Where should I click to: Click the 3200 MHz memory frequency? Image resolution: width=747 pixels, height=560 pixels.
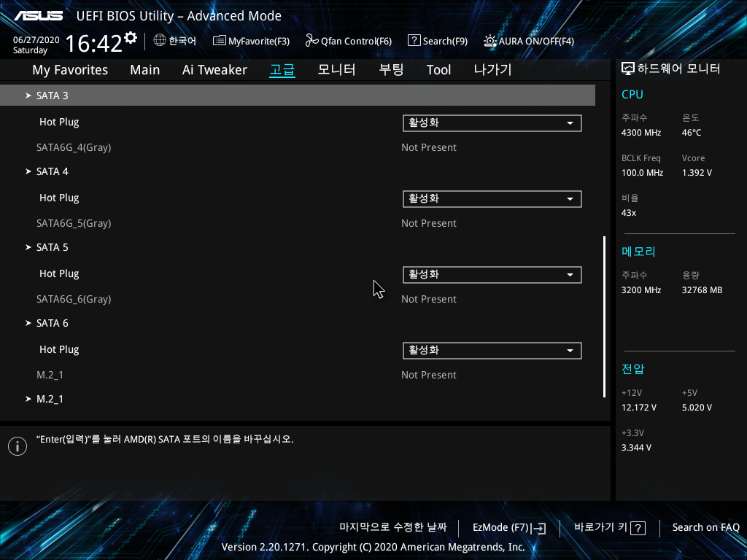click(641, 290)
